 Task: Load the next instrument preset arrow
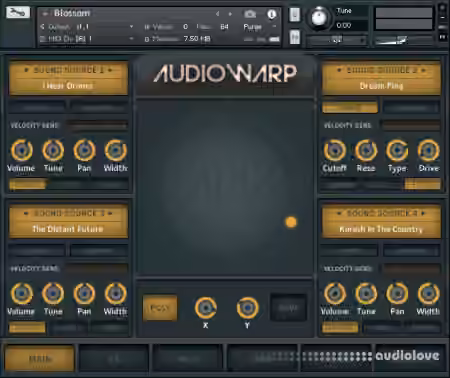point(230,14)
